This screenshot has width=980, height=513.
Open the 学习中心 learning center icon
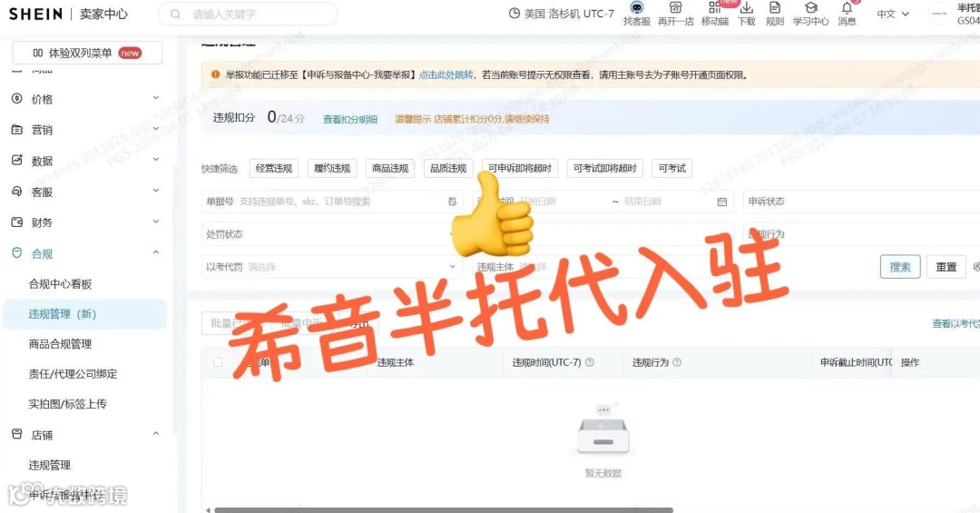810,8
